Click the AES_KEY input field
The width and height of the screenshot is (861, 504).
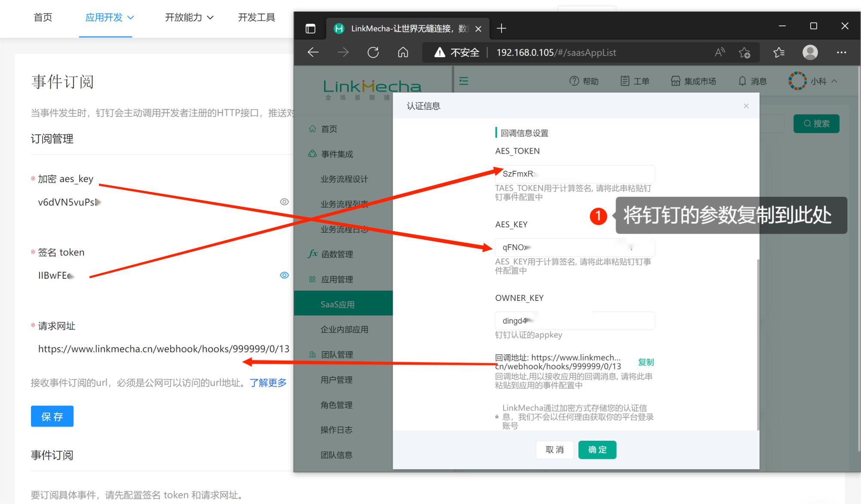575,247
